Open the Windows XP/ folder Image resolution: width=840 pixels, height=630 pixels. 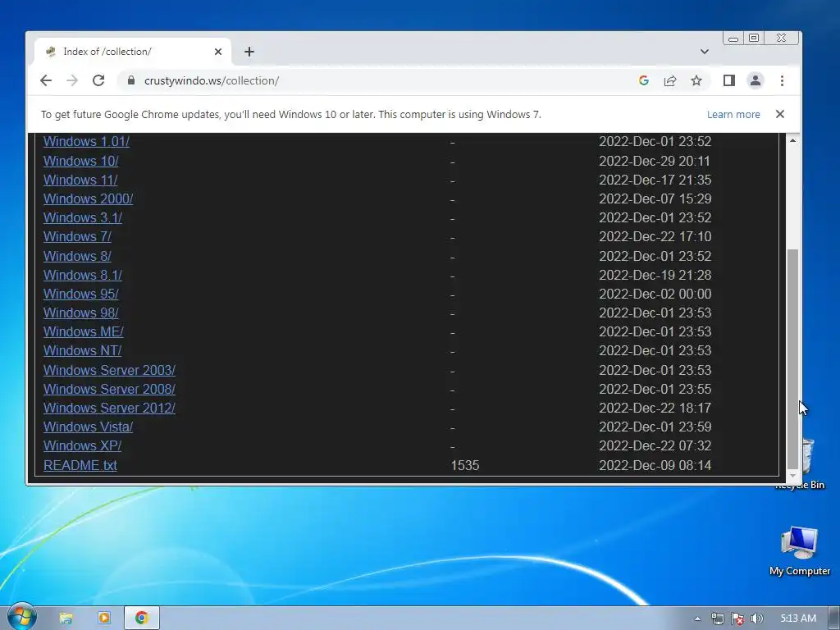pos(82,445)
